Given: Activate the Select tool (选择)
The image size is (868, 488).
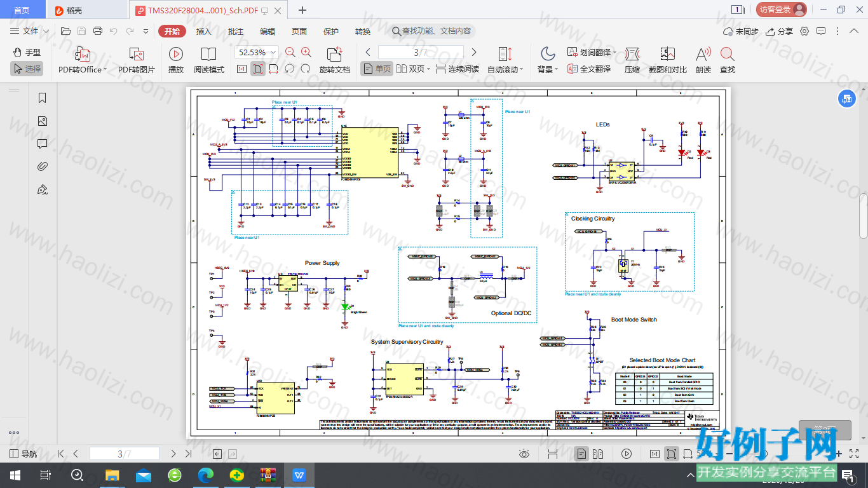Looking at the screenshot, I should coord(27,69).
